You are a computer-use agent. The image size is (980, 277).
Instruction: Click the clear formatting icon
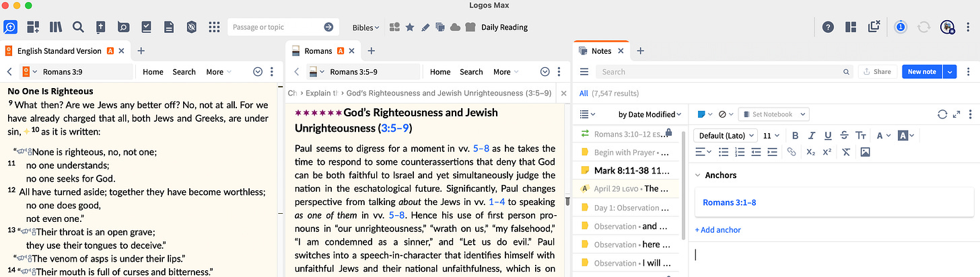click(847, 152)
